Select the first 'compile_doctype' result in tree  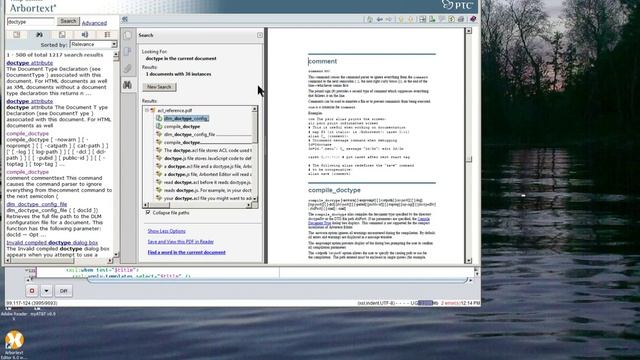[182, 127]
